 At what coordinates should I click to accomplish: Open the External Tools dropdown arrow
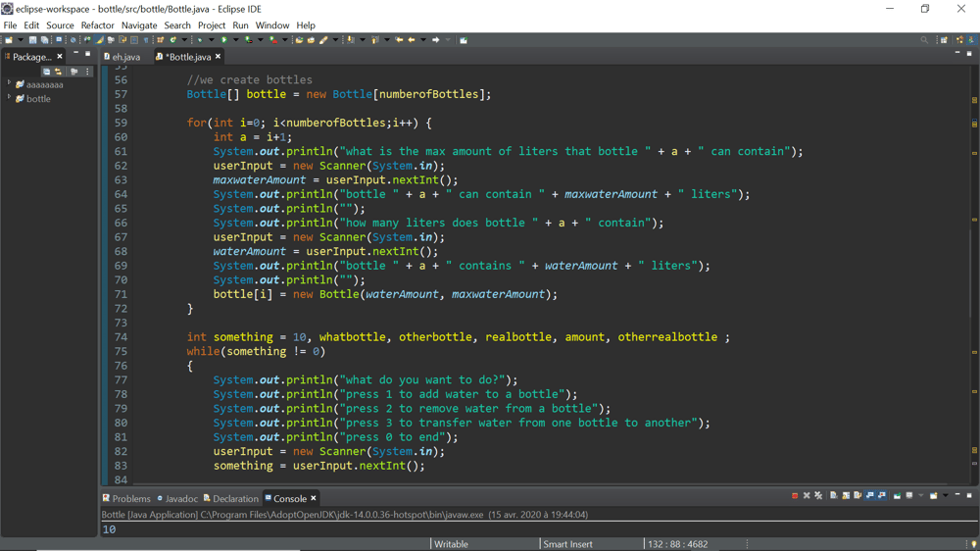pyautogui.click(x=284, y=40)
